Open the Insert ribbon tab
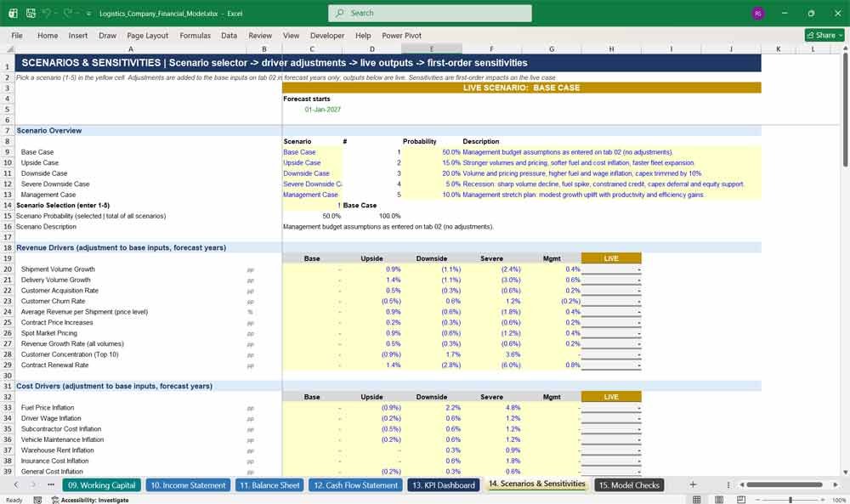850x504 pixels. click(78, 35)
